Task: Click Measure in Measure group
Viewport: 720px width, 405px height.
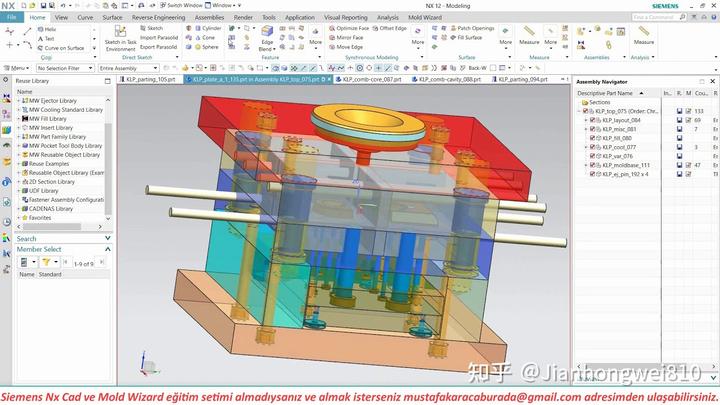Action: click(529, 35)
